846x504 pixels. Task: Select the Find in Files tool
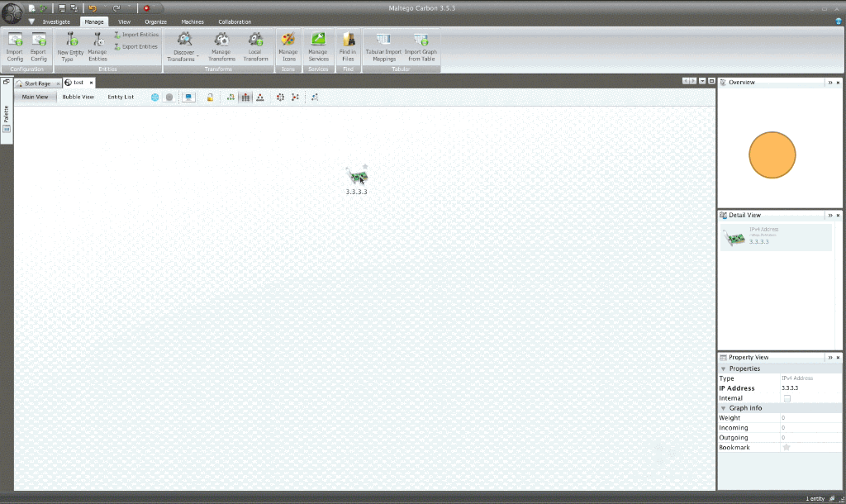(x=348, y=48)
